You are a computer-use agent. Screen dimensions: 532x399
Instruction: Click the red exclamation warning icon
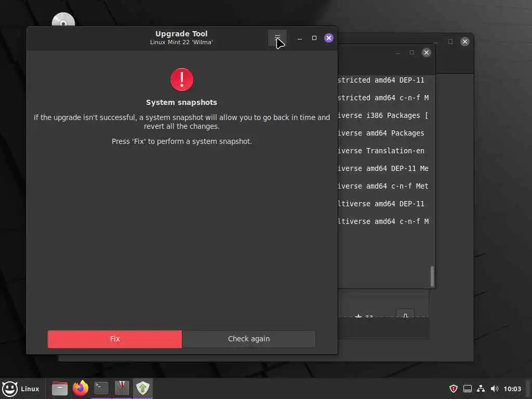[182, 79]
